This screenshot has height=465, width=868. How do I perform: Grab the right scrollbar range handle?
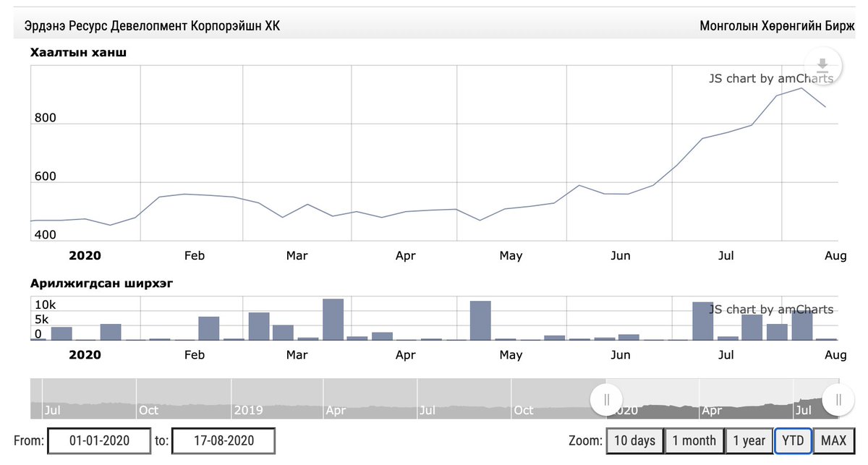tap(838, 399)
